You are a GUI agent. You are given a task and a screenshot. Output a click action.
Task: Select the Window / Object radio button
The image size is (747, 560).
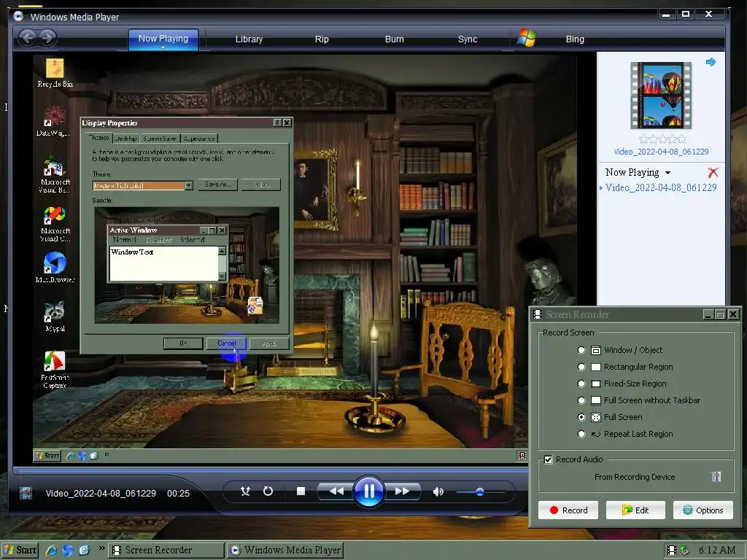tap(581, 350)
